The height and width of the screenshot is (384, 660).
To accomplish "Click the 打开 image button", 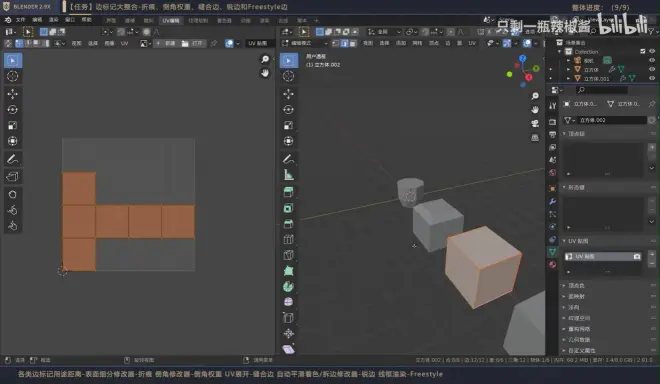I will 193,43.
